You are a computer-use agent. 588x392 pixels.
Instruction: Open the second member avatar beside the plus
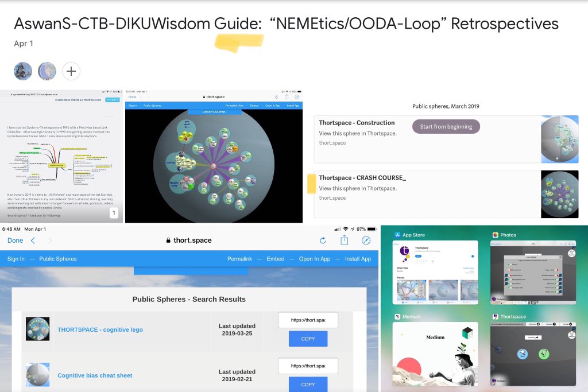47,71
